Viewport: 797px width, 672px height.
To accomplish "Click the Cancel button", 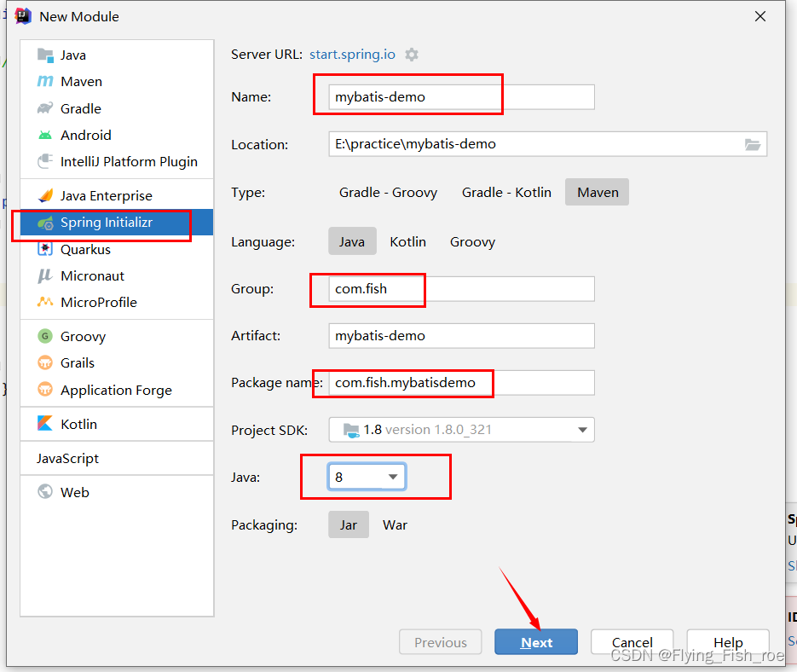I will click(632, 642).
